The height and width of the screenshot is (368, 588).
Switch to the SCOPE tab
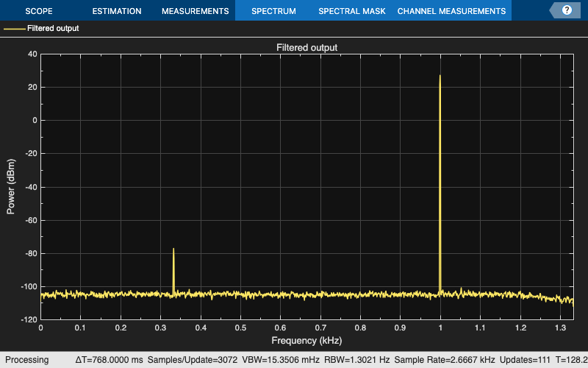tap(39, 11)
